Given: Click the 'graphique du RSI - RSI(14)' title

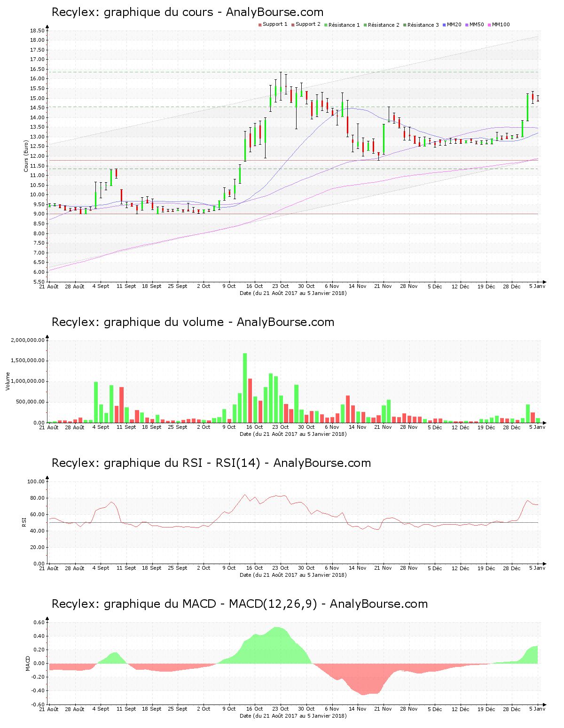Looking at the screenshot, I should [211, 463].
